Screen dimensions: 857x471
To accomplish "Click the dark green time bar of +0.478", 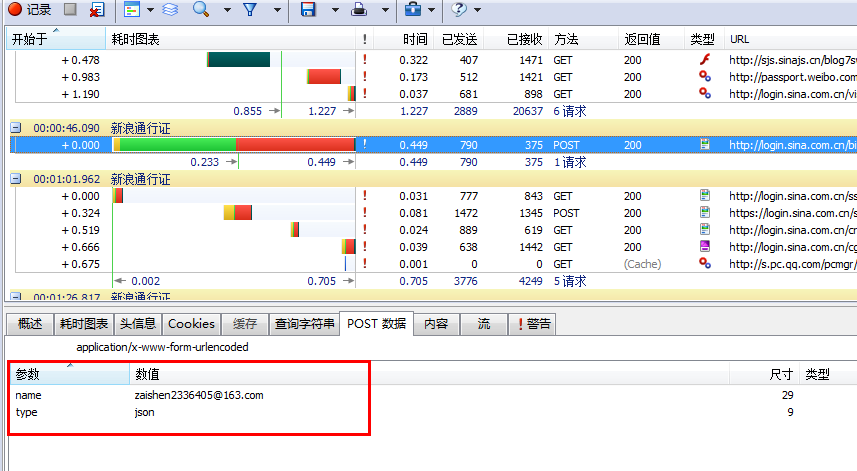I will coord(238,60).
